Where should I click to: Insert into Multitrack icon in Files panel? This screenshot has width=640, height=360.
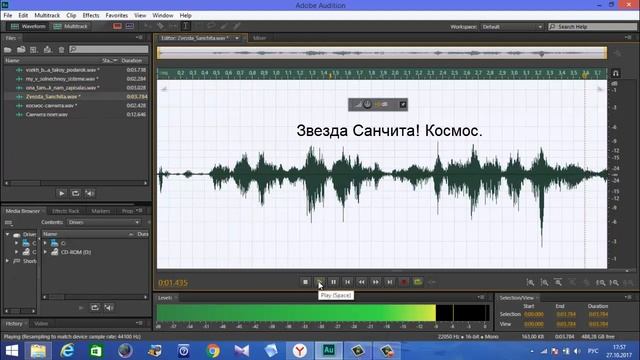[x=47, y=49]
